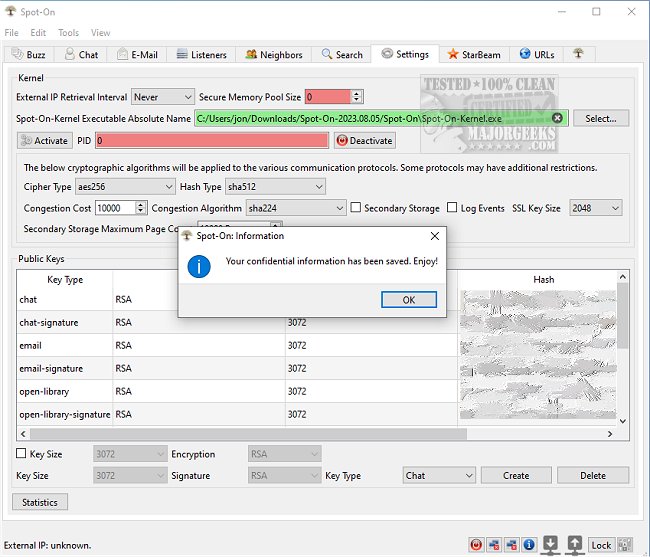Image resolution: width=650 pixels, height=557 pixels.
Task: Click the Delete key button
Action: click(x=593, y=475)
